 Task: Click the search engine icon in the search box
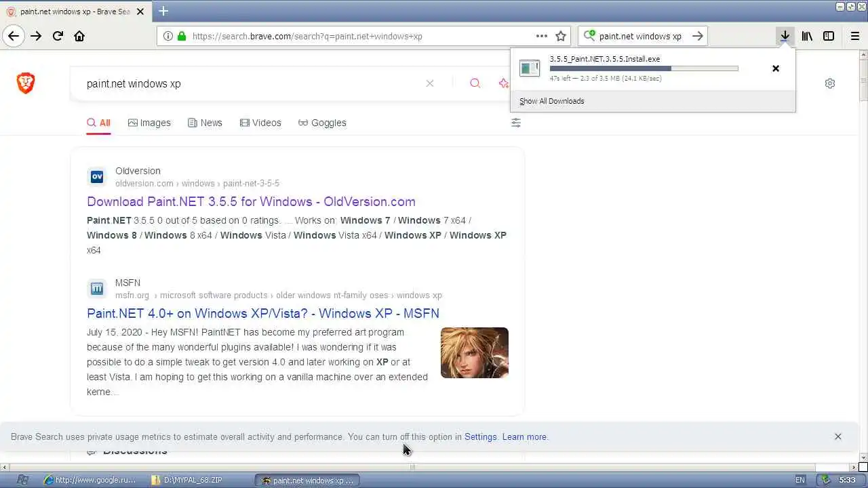point(589,36)
